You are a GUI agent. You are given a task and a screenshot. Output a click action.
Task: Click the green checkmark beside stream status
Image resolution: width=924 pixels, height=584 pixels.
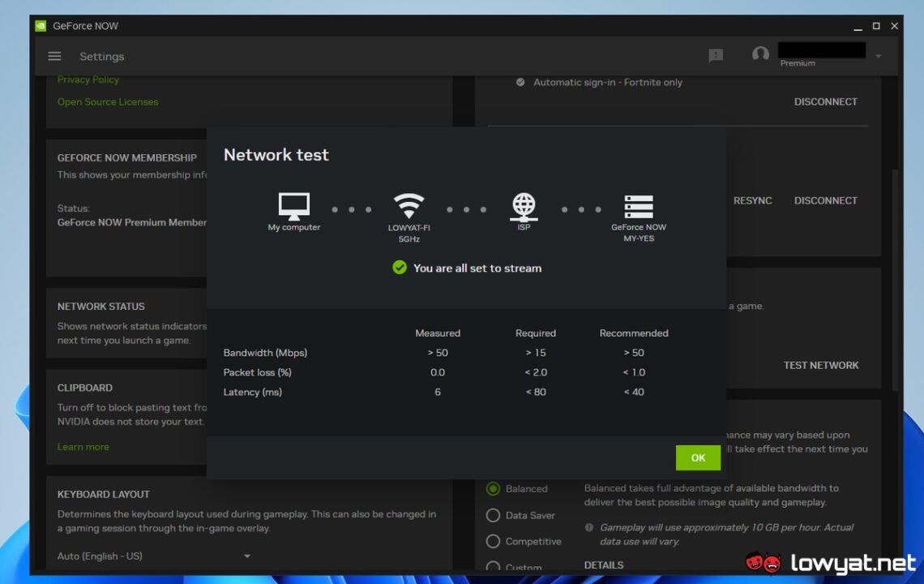pos(399,268)
